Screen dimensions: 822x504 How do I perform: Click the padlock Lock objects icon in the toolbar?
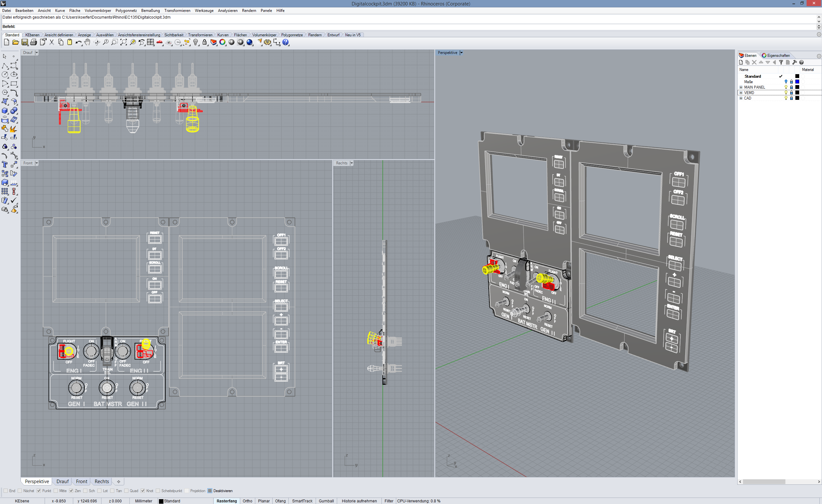click(x=205, y=42)
